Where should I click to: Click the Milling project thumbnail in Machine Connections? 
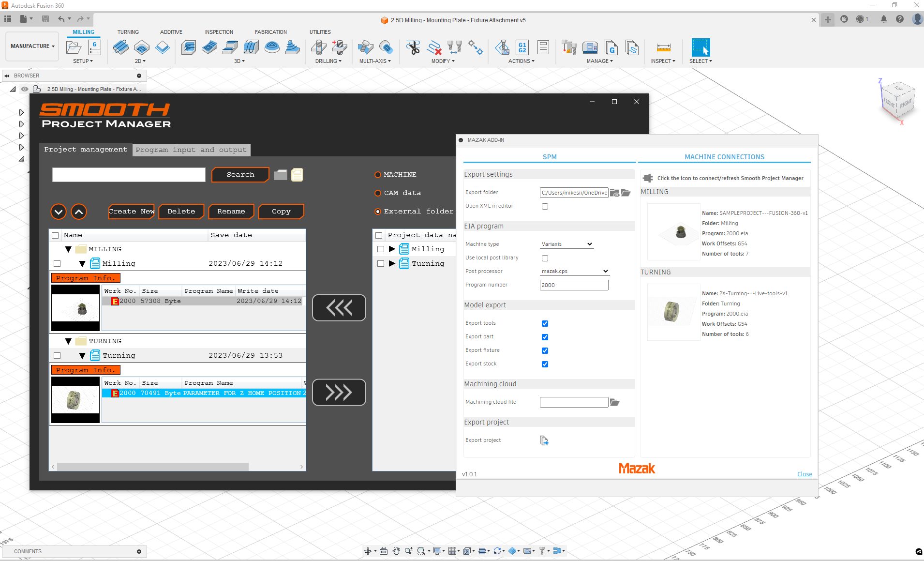(673, 232)
